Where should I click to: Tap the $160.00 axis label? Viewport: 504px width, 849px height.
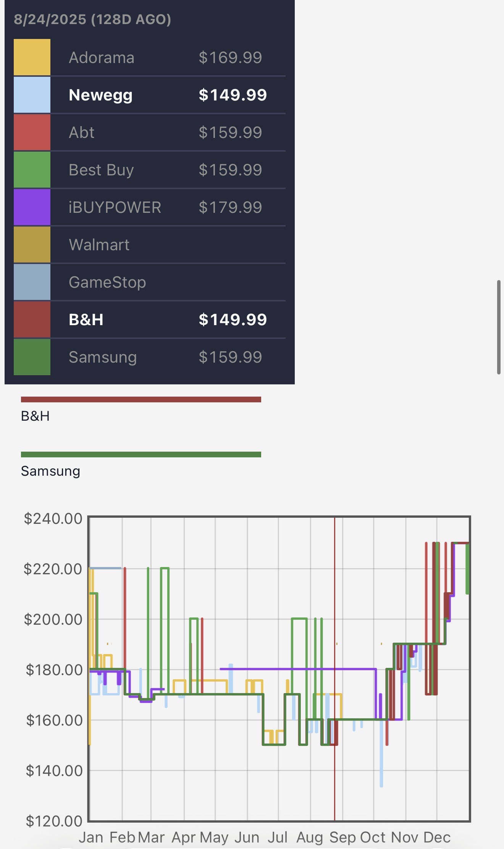tap(54, 720)
